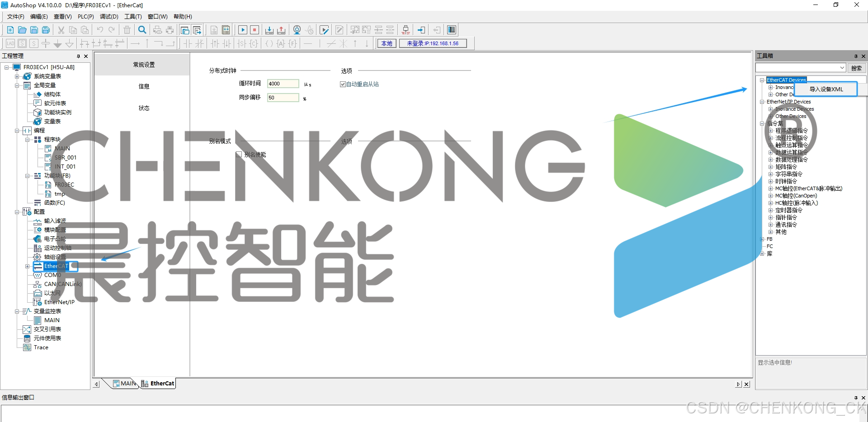Click the Print Preview icon
The width and height of the screenshot is (868, 422).
[x=158, y=30]
